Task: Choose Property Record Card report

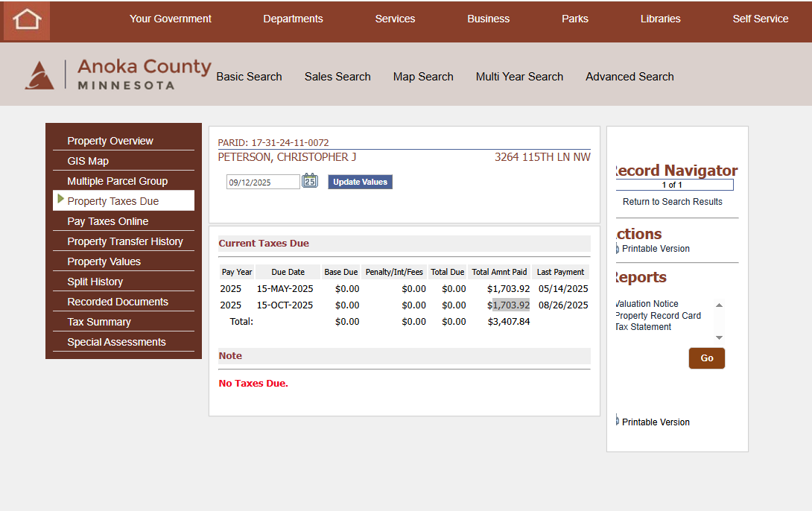Action: (x=658, y=316)
